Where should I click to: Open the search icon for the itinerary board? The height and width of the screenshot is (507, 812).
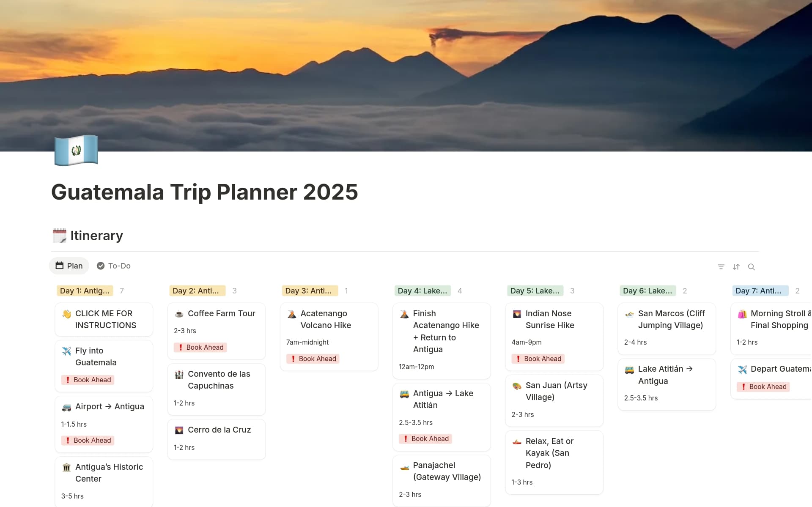pyautogui.click(x=752, y=267)
